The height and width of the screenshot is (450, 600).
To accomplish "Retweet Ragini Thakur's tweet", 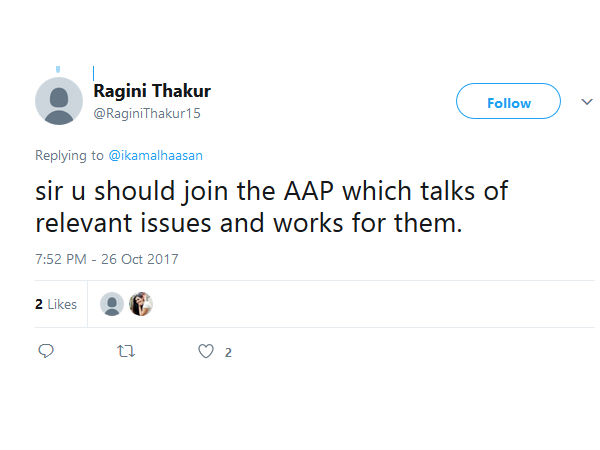I will click(x=127, y=352).
